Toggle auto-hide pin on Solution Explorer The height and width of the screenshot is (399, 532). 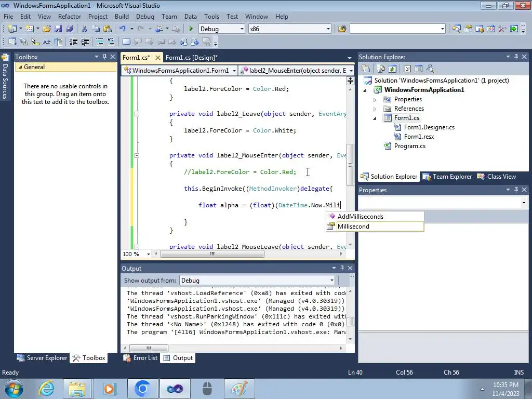click(516, 57)
